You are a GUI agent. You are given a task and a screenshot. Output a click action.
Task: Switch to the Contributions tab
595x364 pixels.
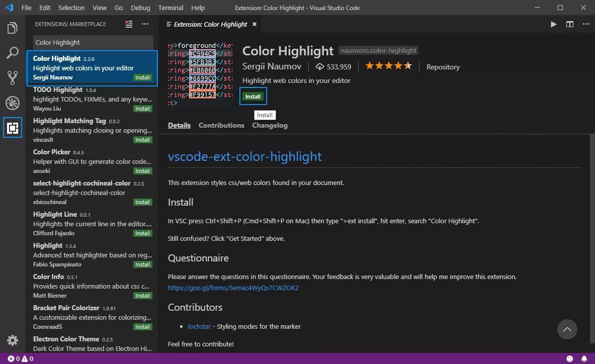pos(221,126)
